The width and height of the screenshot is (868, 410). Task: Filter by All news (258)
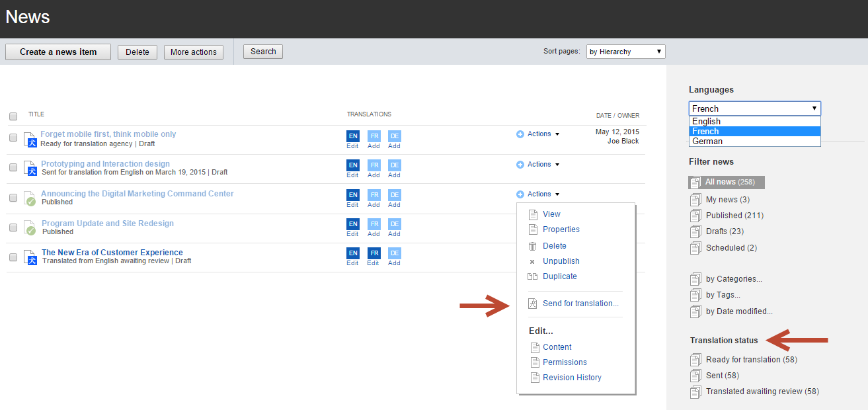tap(727, 183)
